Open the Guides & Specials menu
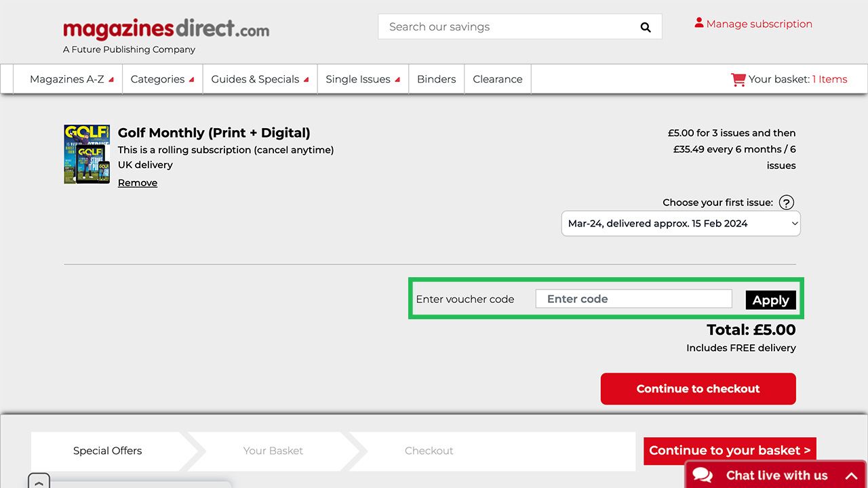This screenshot has height=488, width=868. (x=260, y=79)
